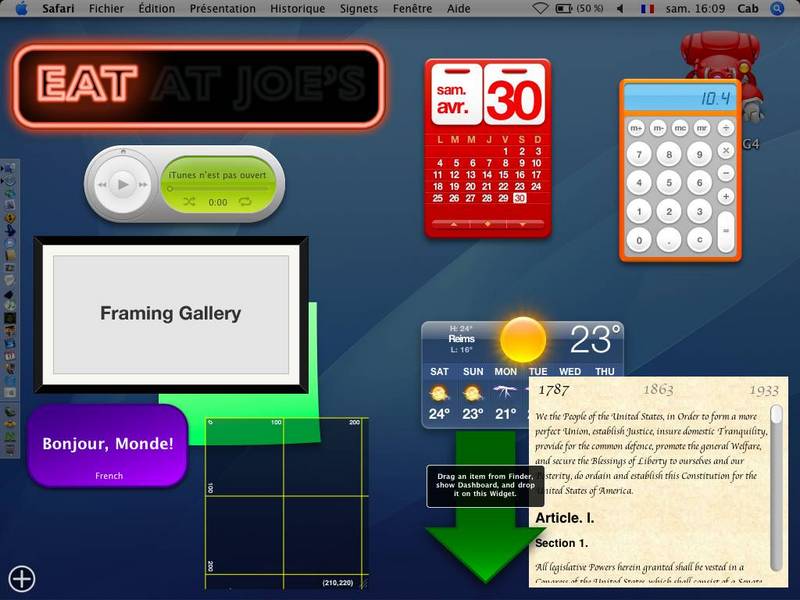Click the Framing Gallery picture frame
The width and height of the screenshot is (800, 600).
click(x=171, y=314)
